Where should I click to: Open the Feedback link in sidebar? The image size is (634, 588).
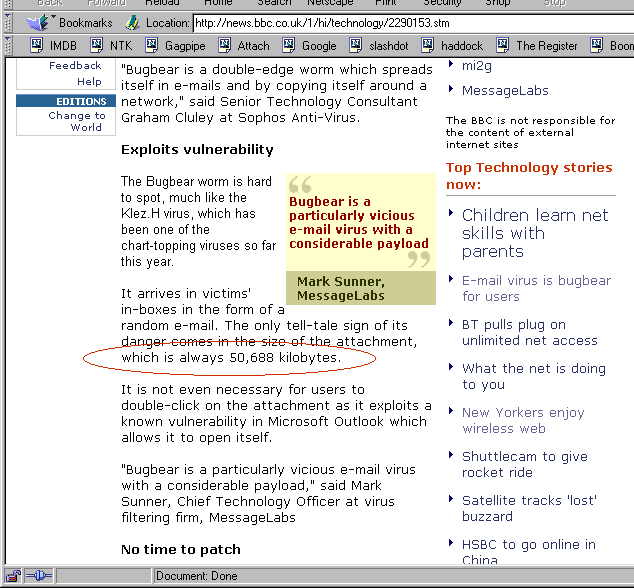(75, 66)
